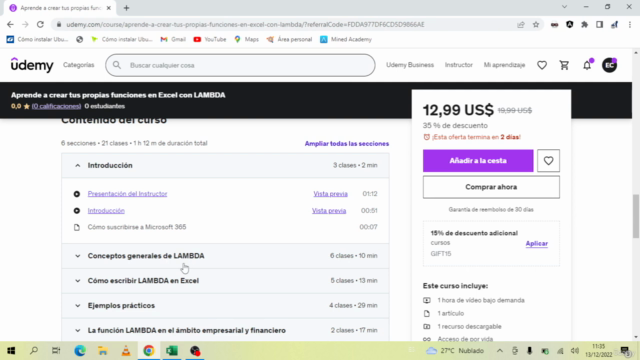Click Añadir a la cesta button

[x=478, y=160]
